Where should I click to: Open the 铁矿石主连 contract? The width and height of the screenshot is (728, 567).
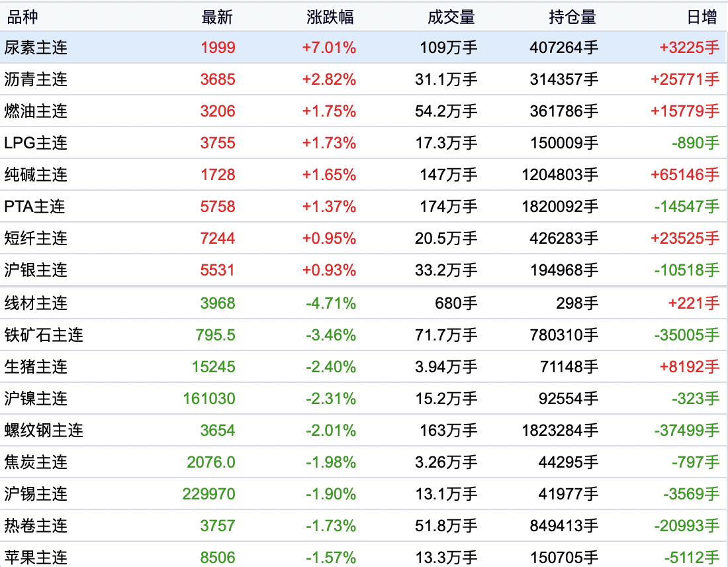click(44, 335)
